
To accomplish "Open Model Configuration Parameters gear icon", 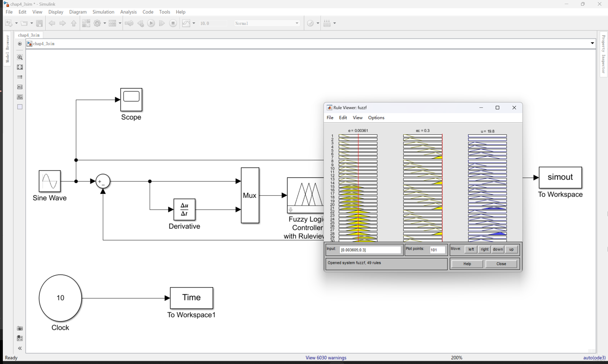I will click(x=97, y=23).
